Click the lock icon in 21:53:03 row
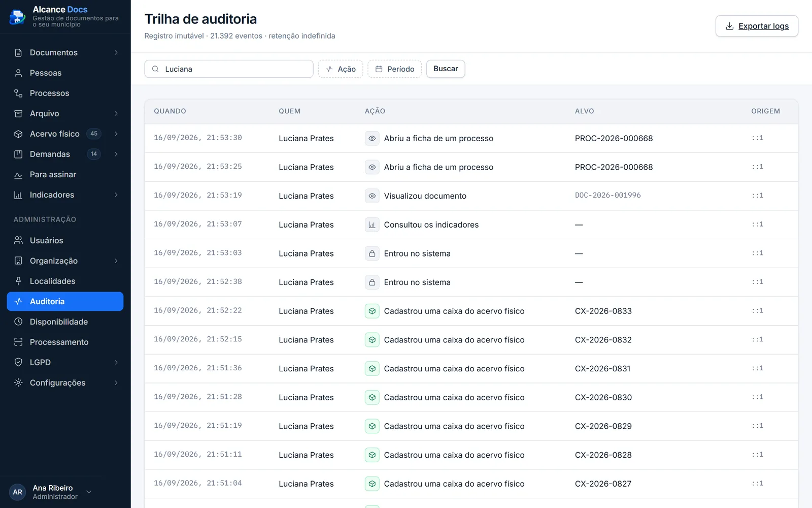This screenshot has width=812, height=508. 372,253
